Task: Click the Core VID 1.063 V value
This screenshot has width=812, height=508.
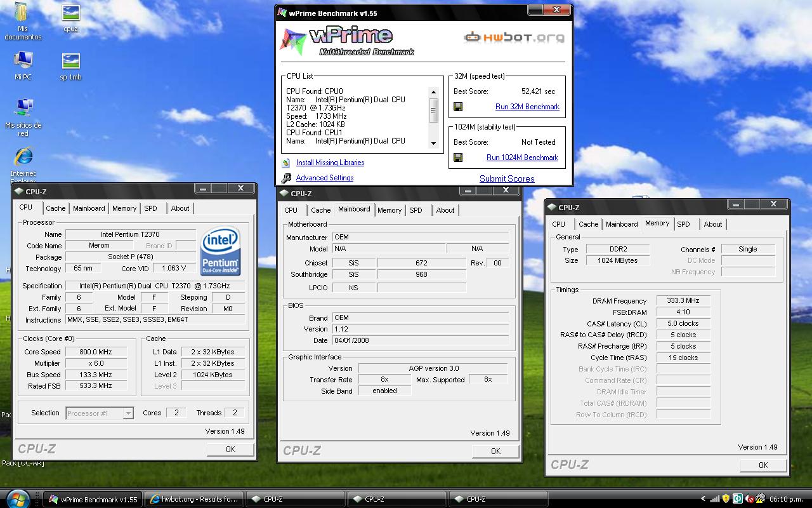Action: [174, 269]
